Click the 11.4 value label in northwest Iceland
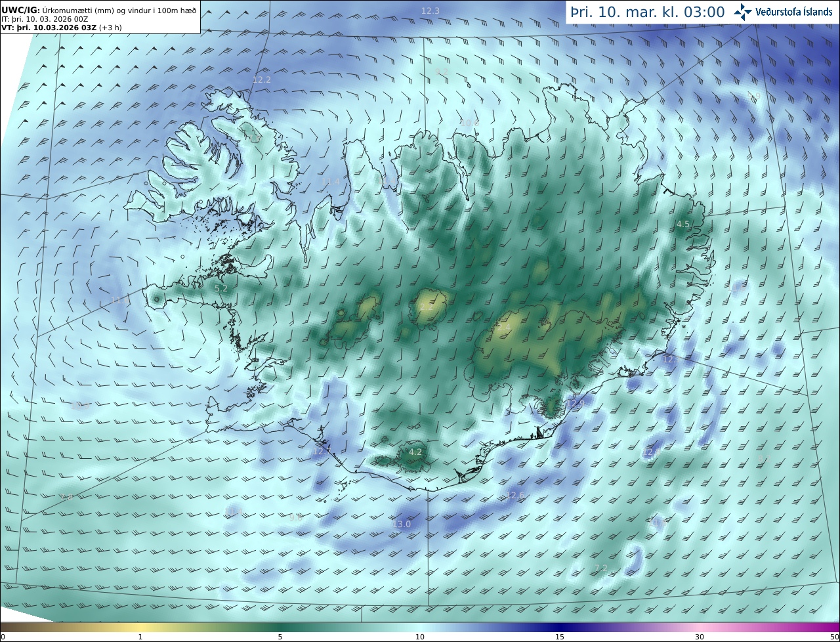Image resolution: width=840 pixels, height=642 pixels. (331, 182)
